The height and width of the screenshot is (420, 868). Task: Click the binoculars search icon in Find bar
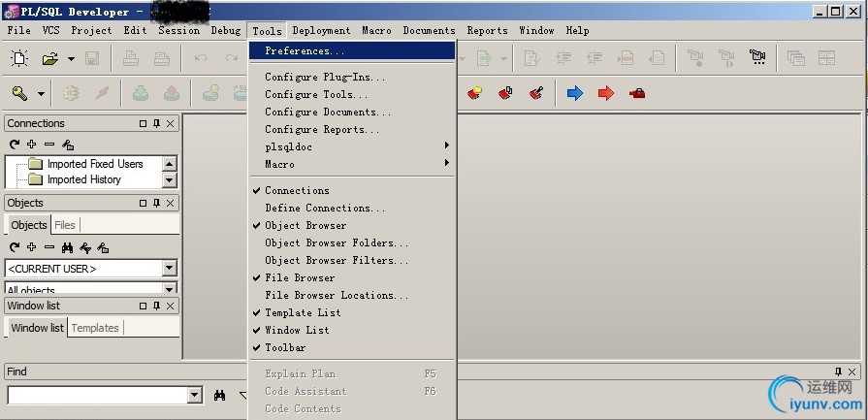(x=220, y=395)
